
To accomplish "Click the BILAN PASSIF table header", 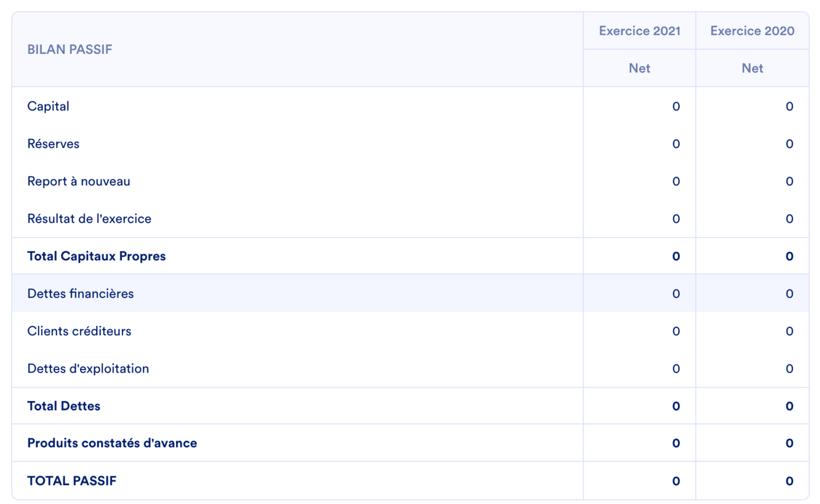I will coord(70,50).
